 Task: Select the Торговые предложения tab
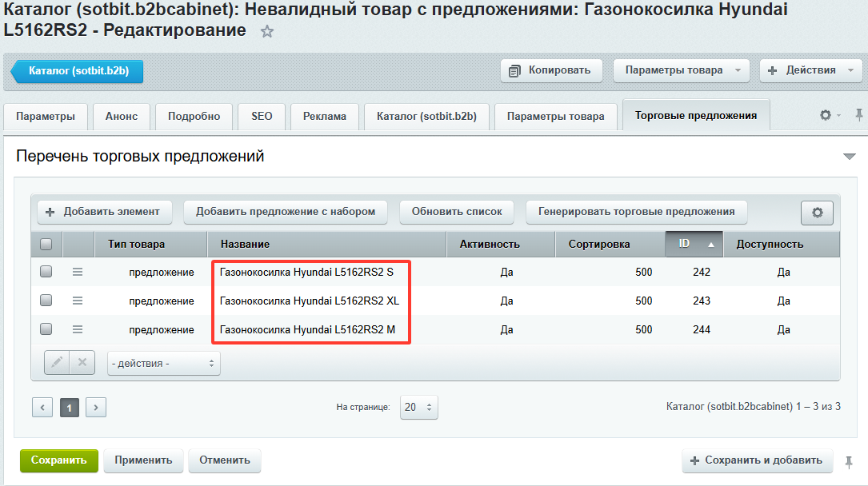[696, 115]
